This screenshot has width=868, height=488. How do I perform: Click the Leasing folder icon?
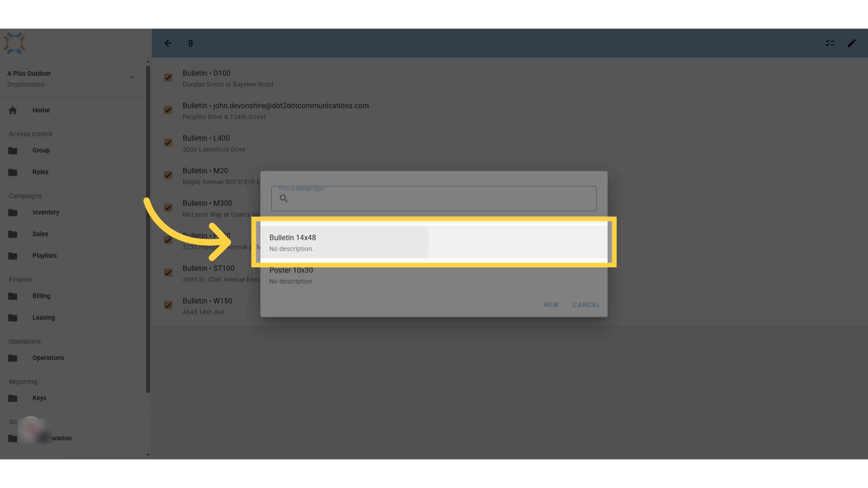(13, 318)
